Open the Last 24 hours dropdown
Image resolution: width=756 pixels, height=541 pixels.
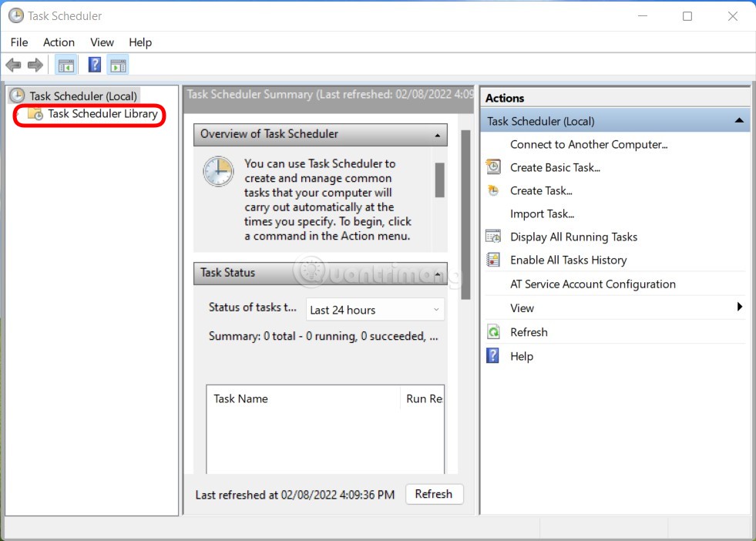(x=435, y=309)
